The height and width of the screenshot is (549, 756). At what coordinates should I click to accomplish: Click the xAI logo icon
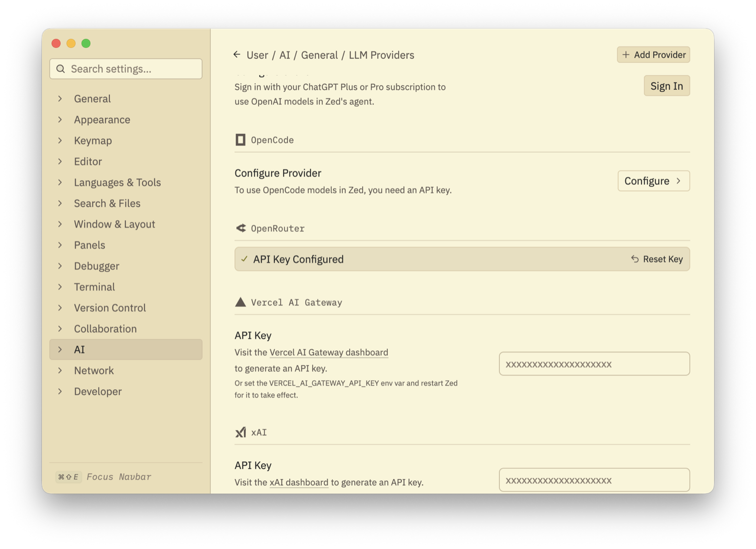click(241, 432)
